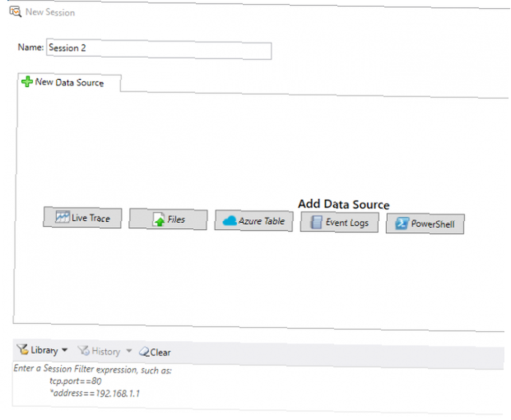Viewport: 511px width, 420px height.
Task: Click the "Add Data Source" heading text
Action: point(344,204)
